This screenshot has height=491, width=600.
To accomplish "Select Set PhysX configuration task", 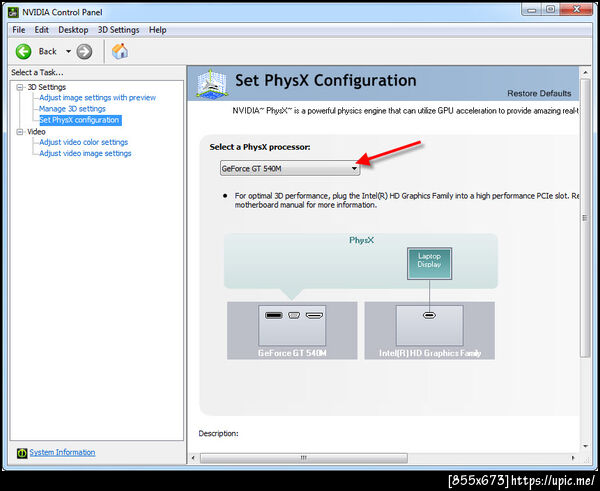I will tap(80, 120).
